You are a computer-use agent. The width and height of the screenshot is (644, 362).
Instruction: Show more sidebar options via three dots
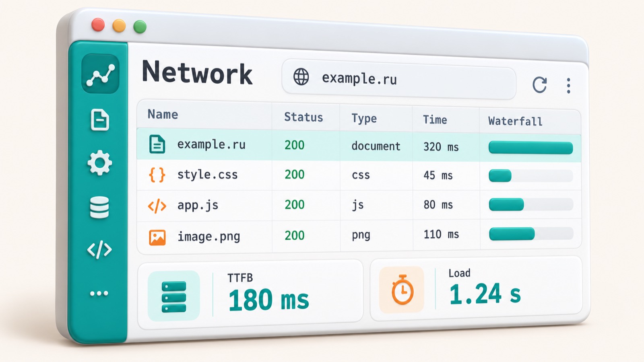click(99, 293)
